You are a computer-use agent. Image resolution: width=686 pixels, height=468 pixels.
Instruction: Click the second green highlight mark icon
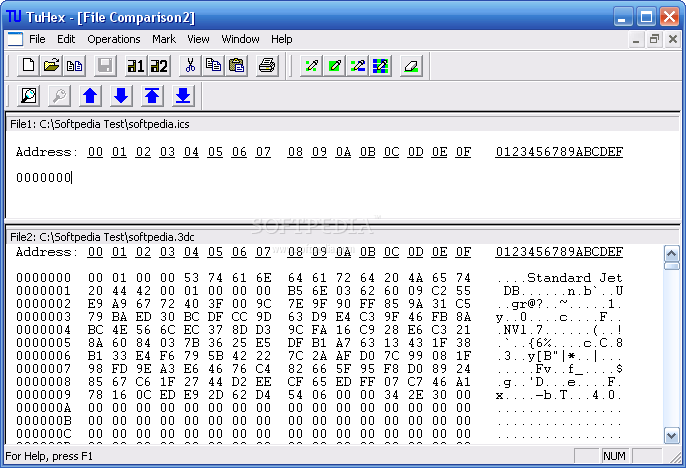[335, 66]
